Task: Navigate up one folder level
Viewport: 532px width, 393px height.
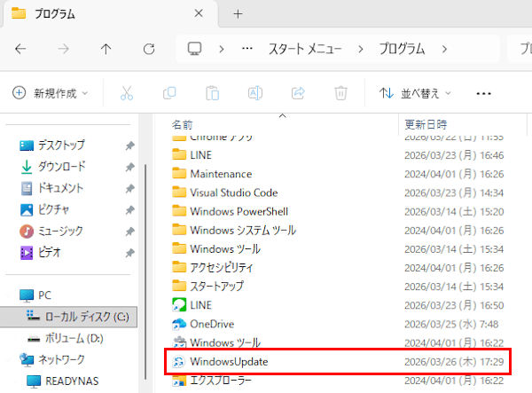Action: click(106, 49)
